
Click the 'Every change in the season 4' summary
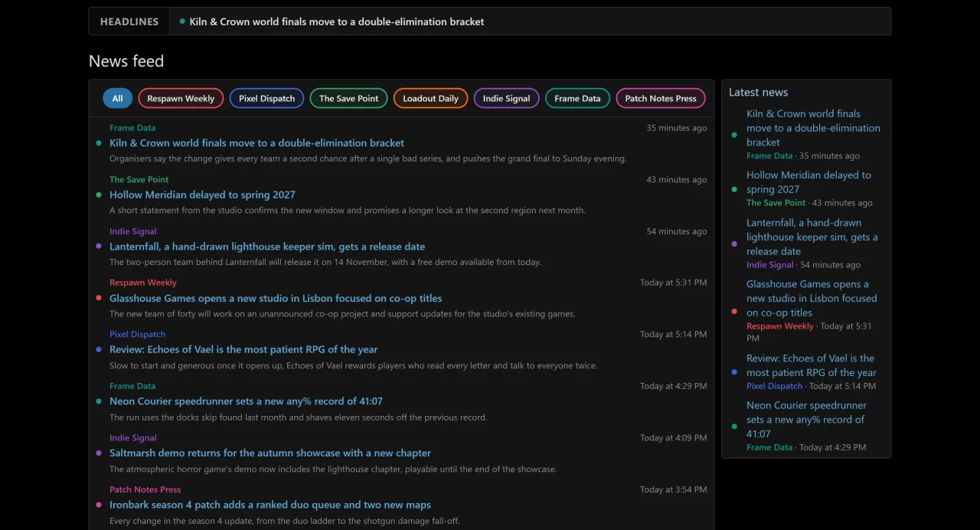click(x=284, y=521)
